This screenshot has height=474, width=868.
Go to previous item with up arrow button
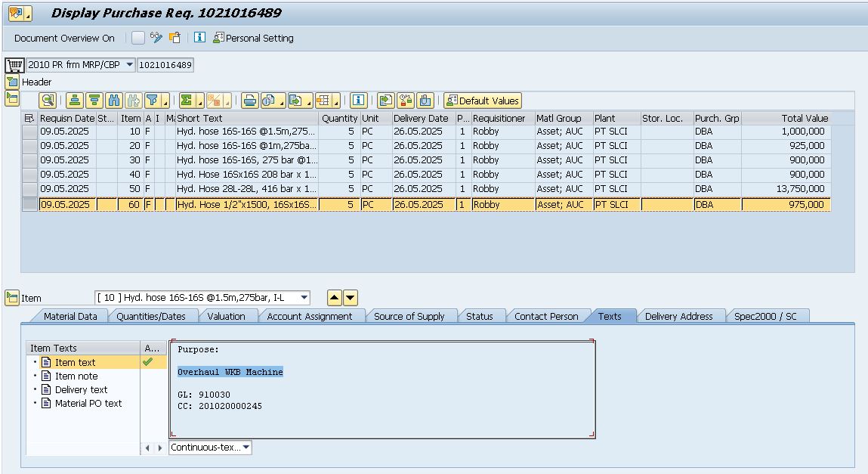pyautogui.click(x=335, y=298)
